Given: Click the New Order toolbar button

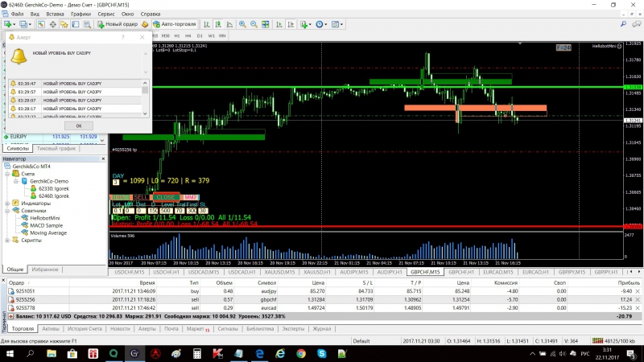Looking at the screenshot, I should [x=119, y=24].
